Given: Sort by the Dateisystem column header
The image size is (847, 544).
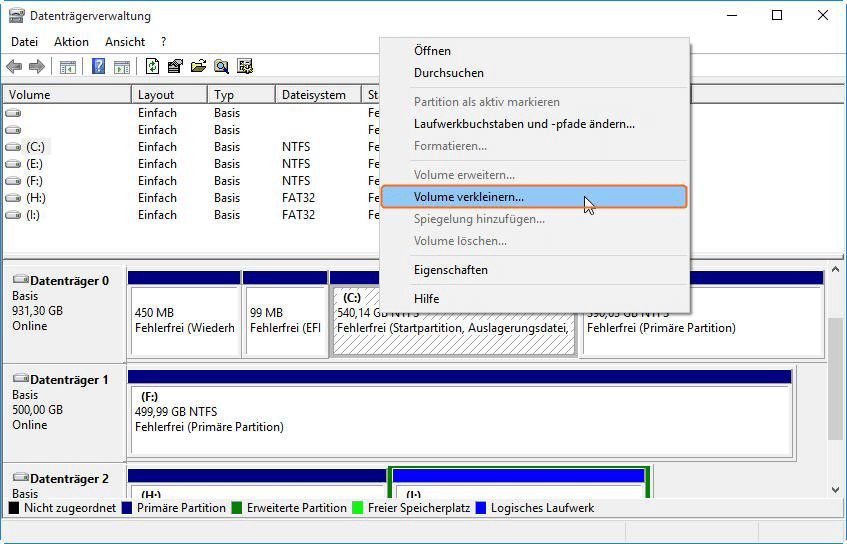Looking at the screenshot, I should pos(318,95).
